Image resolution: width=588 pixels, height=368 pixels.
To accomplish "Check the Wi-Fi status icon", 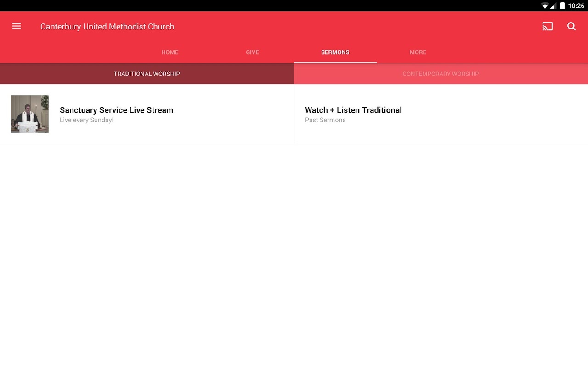I will click(545, 6).
